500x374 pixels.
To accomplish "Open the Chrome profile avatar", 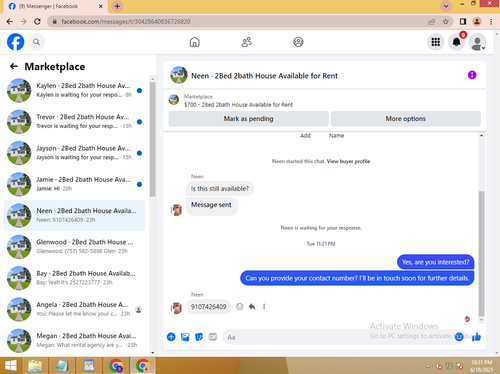I will point(477,22).
